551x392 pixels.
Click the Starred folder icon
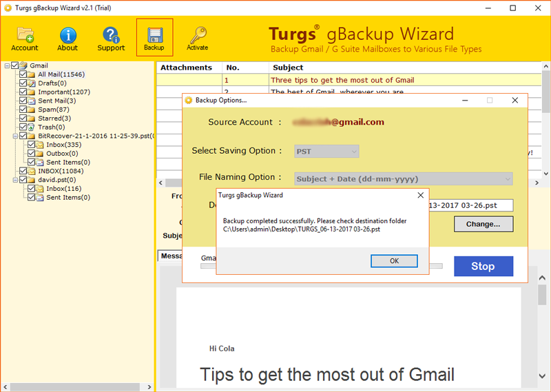pos(31,118)
